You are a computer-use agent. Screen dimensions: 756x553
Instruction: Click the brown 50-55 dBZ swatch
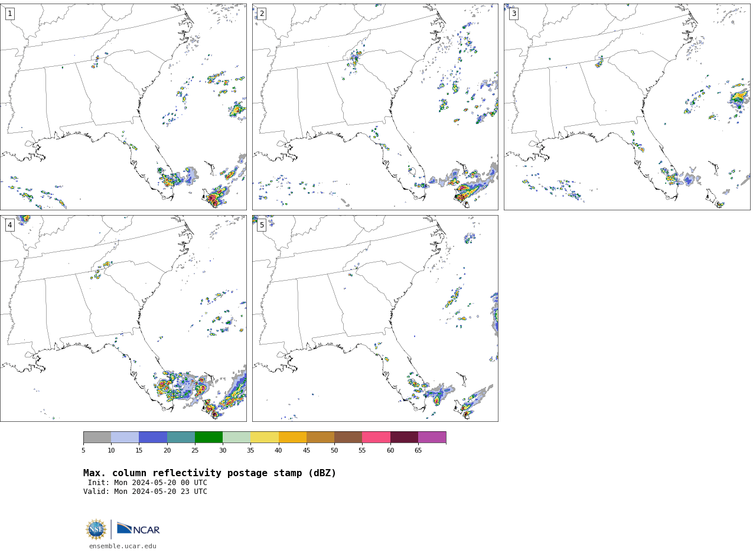348,437
